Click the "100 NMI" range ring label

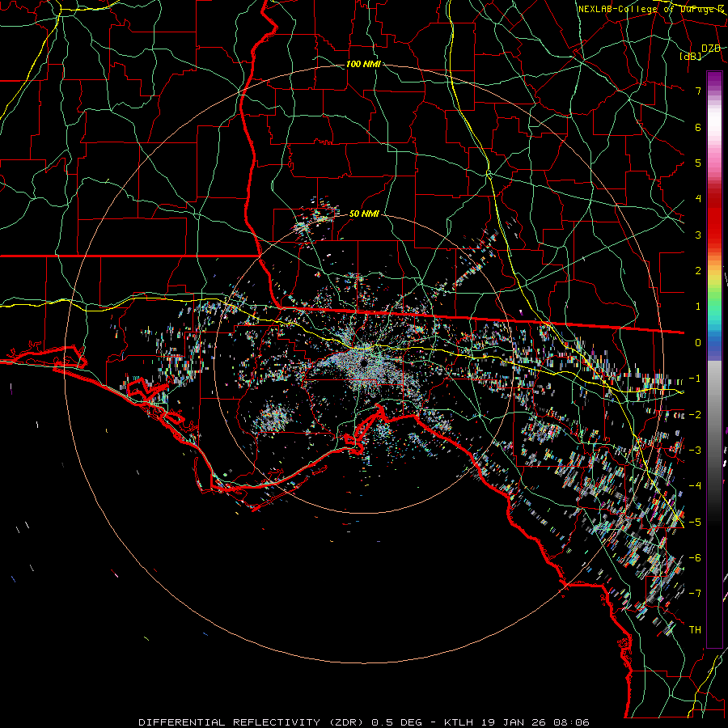click(363, 64)
